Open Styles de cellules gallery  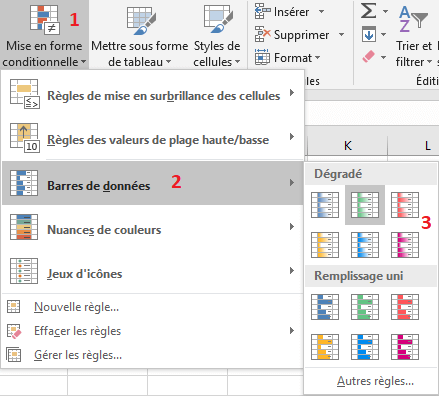pyautogui.click(x=217, y=35)
